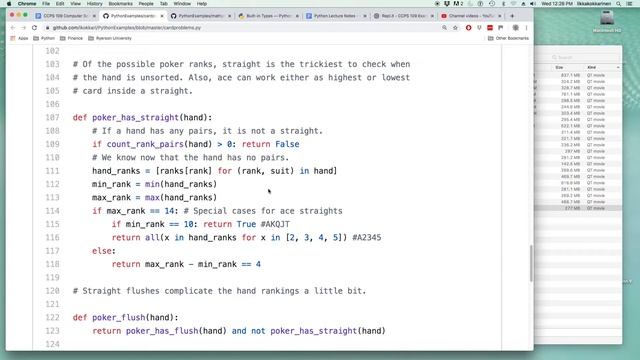
Task: Open the Tab menu
Action: point(164,4)
